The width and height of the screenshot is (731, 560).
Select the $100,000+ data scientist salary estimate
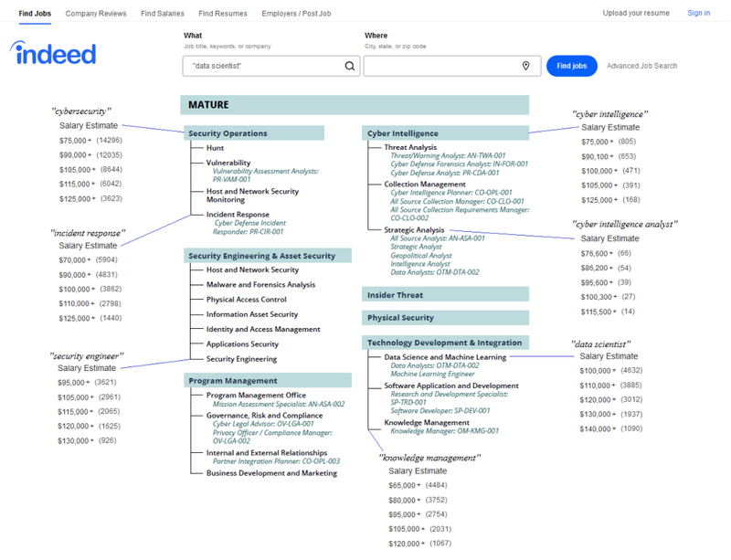599,371
